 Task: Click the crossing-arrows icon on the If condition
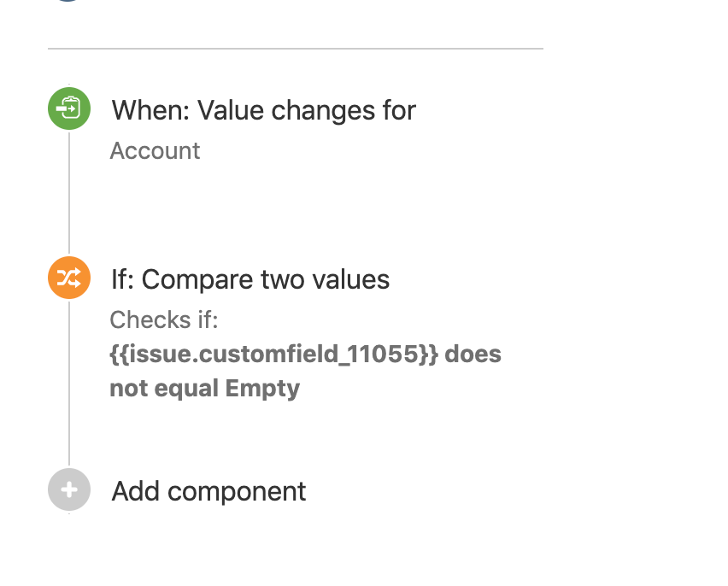68,278
